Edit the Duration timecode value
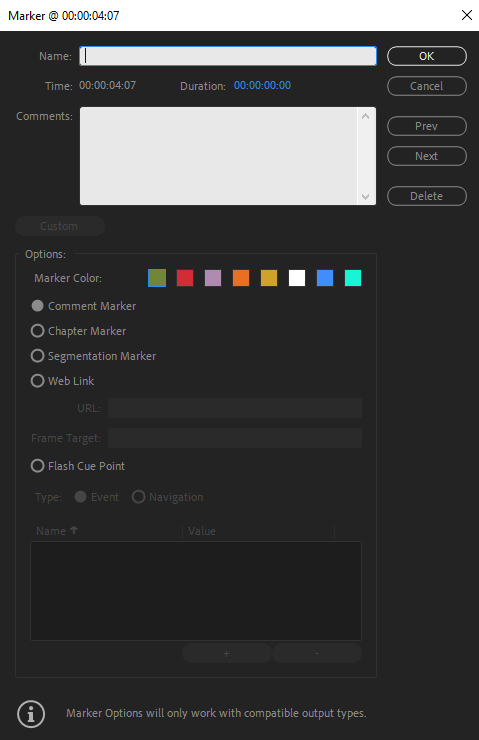Screen dimensions: 479x740 click(x=262, y=85)
